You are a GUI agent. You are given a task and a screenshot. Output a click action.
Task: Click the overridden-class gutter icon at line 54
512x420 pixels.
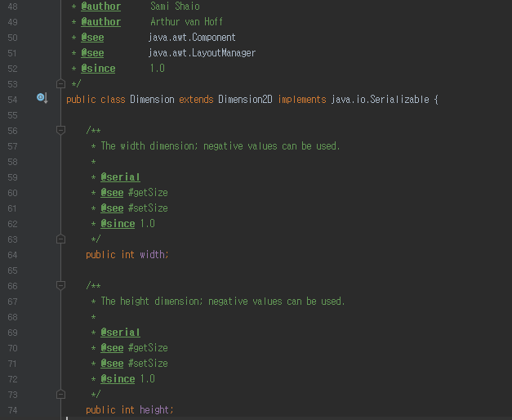click(x=42, y=98)
